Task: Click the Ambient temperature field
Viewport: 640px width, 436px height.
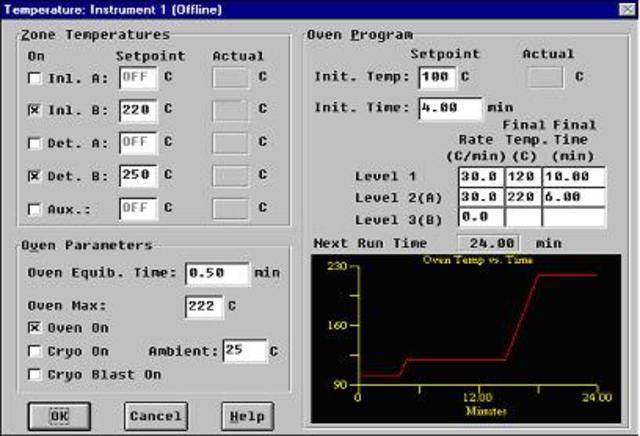Action: (x=245, y=351)
